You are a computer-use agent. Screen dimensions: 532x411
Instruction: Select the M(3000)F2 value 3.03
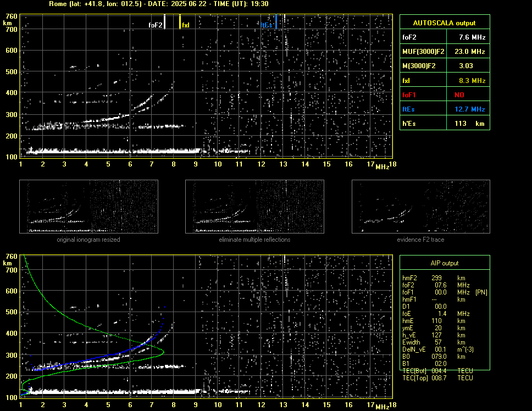pos(466,66)
